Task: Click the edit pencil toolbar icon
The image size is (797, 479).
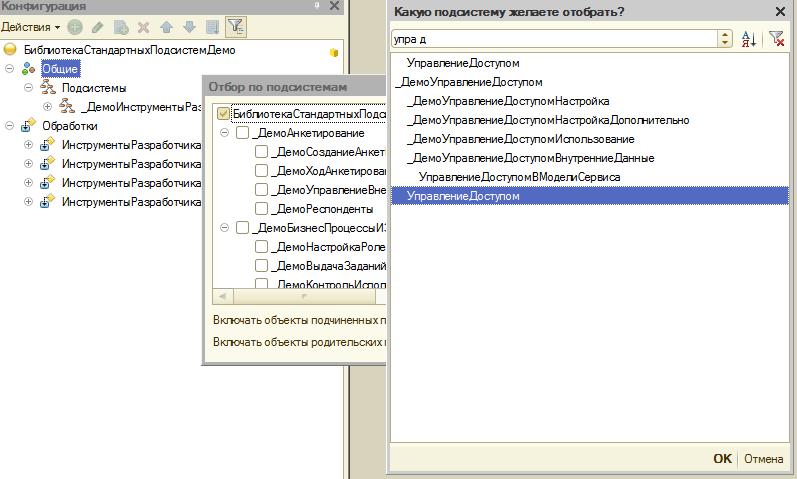Action: point(97,25)
